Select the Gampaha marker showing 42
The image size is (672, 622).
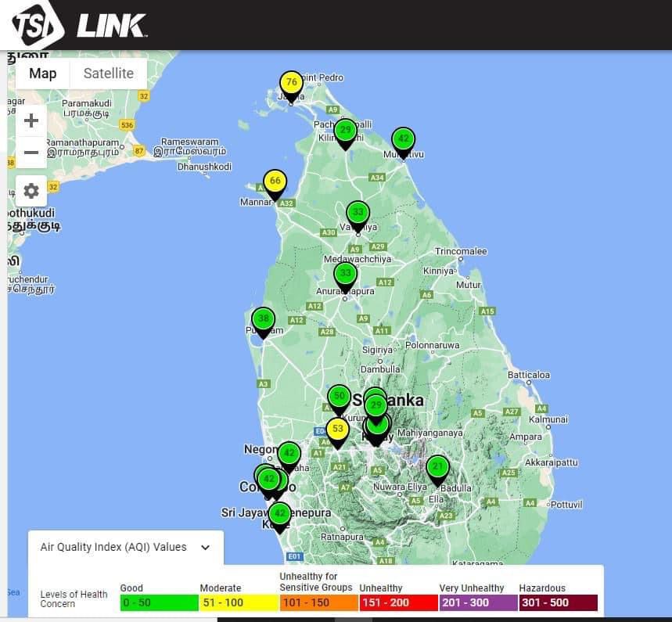pos(289,453)
